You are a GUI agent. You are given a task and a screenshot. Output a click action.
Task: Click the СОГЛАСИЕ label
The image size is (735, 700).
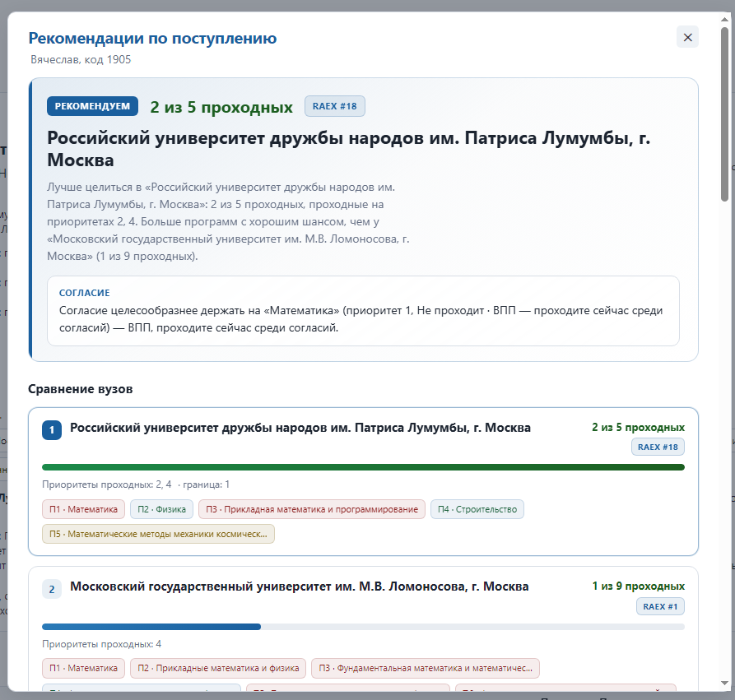(x=85, y=293)
